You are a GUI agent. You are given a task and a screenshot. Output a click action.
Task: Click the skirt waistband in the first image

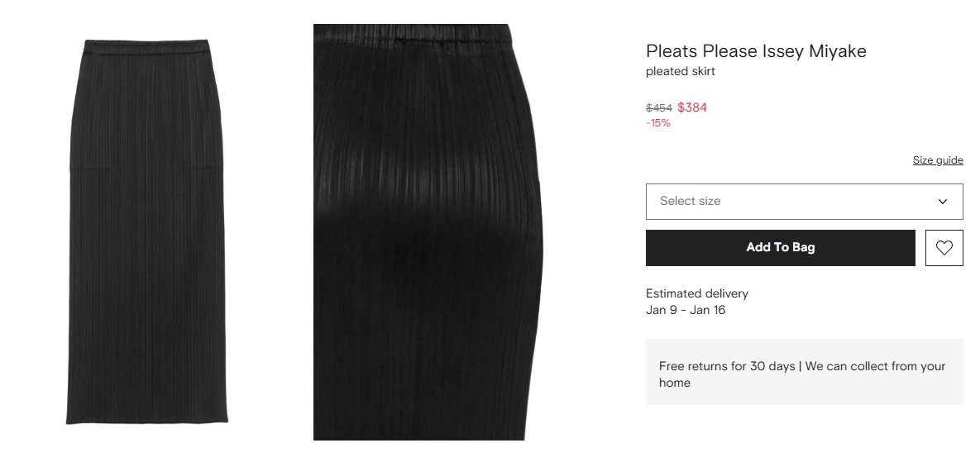147,48
